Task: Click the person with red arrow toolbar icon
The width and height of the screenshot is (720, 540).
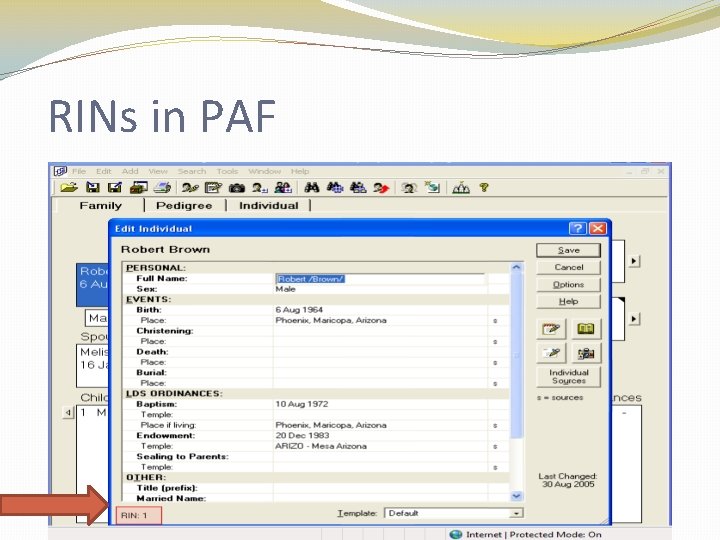Action: pyautogui.click(x=381, y=187)
